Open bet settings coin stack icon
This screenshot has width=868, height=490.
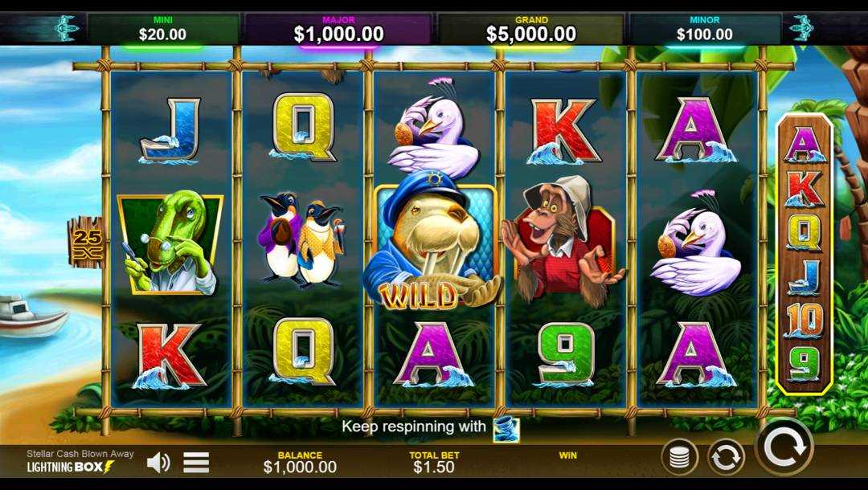679,457
